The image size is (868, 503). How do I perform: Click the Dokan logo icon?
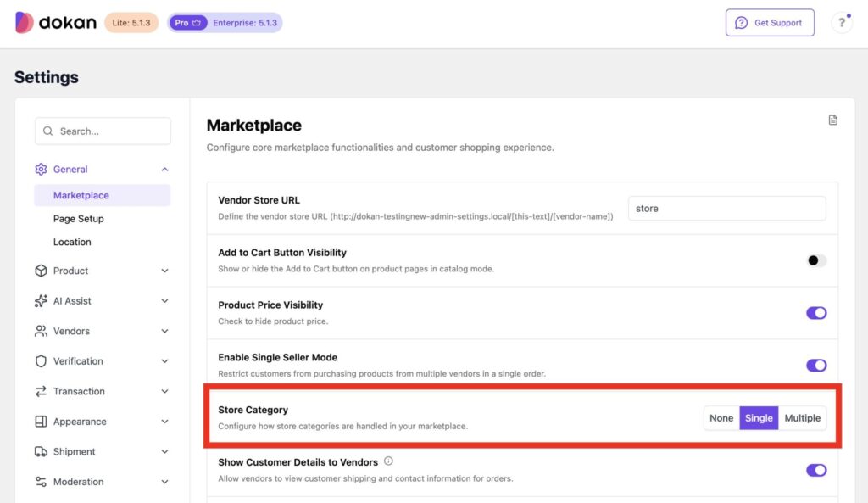24,23
